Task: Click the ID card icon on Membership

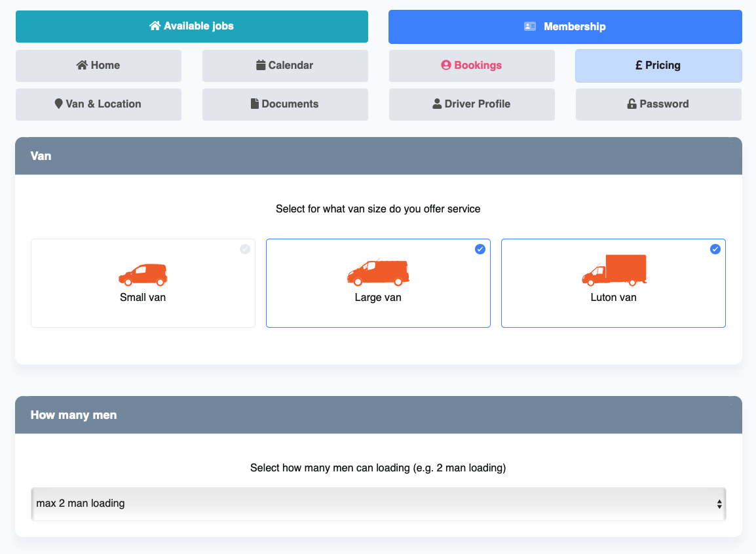Action: coord(530,27)
